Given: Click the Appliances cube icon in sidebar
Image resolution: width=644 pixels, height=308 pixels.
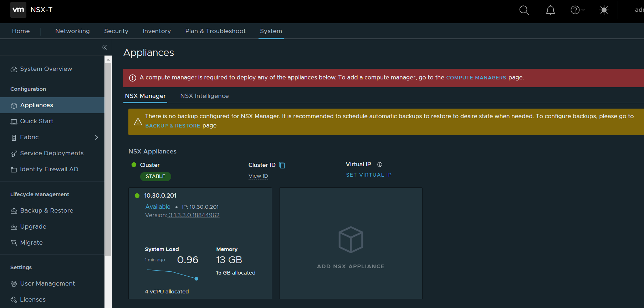Looking at the screenshot, I should pyautogui.click(x=14, y=106).
